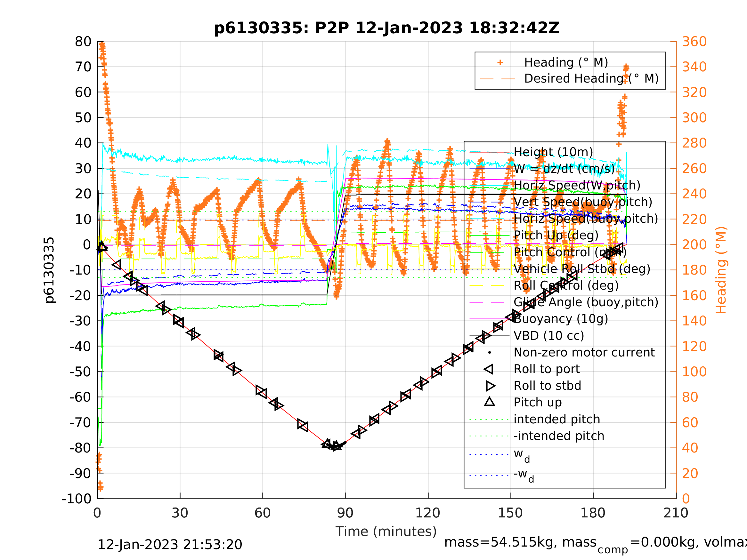Image resolution: width=747 pixels, height=560 pixels.
Task: Click the left axis tick label 80
Action: click(83, 42)
